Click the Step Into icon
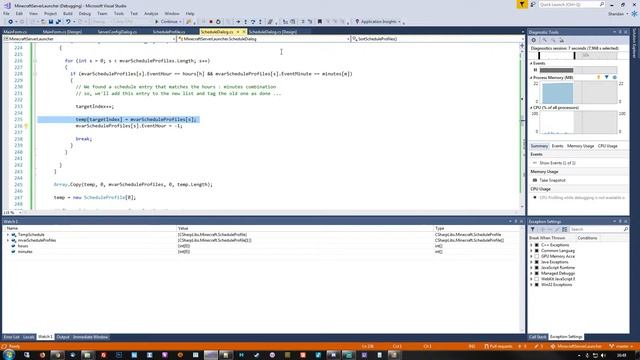The image size is (640, 360). coord(245,22)
